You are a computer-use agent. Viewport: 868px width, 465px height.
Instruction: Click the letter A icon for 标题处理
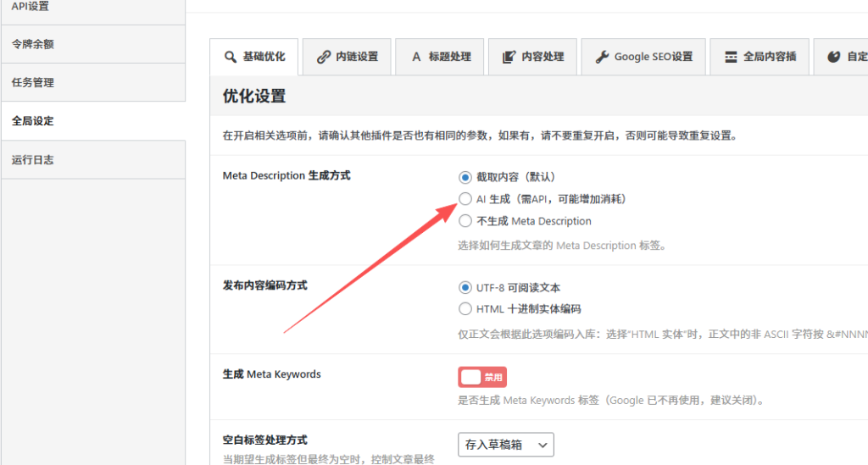click(416, 57)
